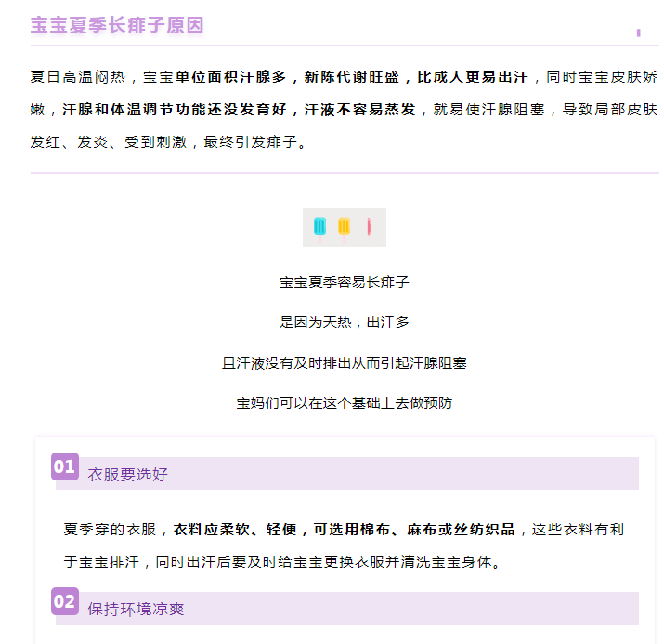664x644 pixels.
Task: Click the title 宝宝夏季长痱子原因
Action: (117, 25)
